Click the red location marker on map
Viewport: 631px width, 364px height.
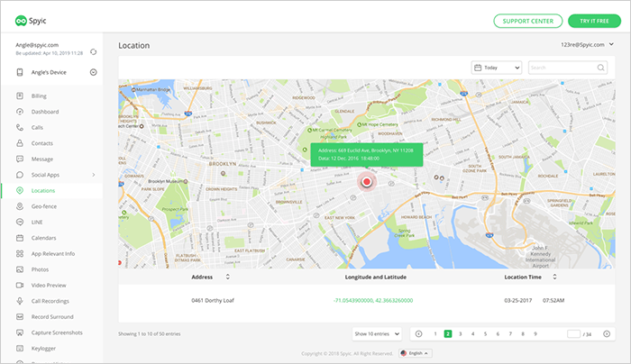coord(367,182)
